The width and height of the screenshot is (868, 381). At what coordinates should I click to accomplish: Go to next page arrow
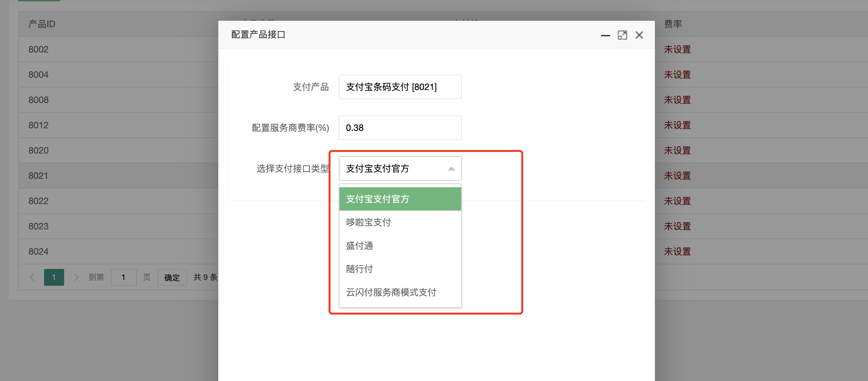tap(76, 277)
